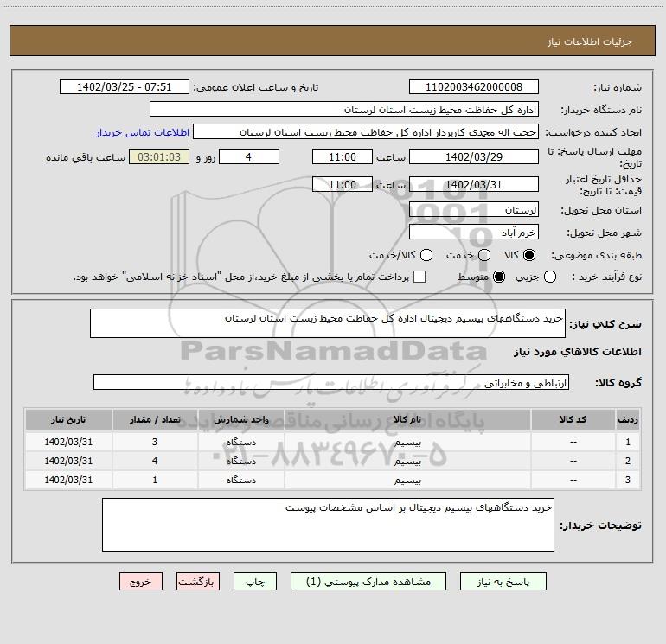Click the remaining time 03:01:03 field
This screenshot has width=666, height=644.
[x=159, y=156]
